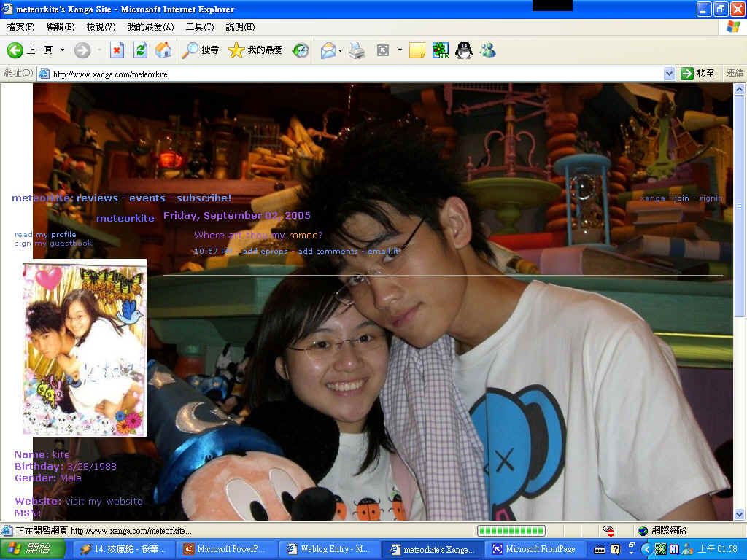Open the 檔案 (File) menu
Screen dimensions: 747x560
tap(20, 27)
